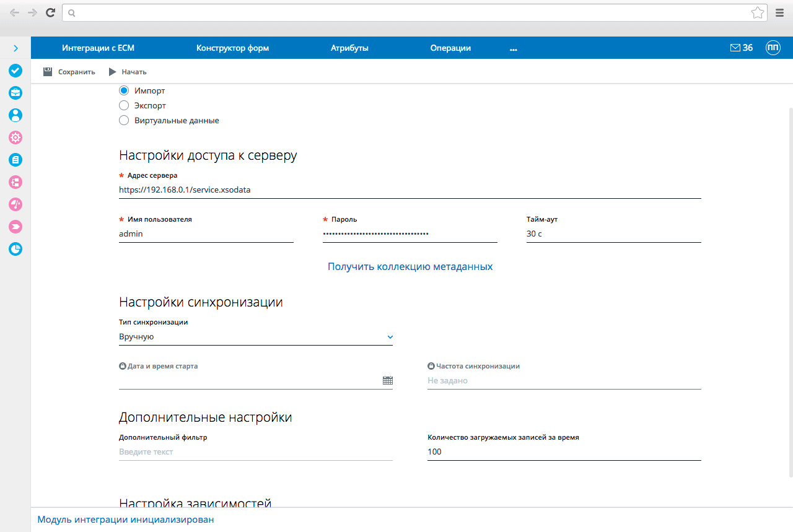Select the Импорт radio button
Viewport: 793px width, 532px height.
[123, 90]
